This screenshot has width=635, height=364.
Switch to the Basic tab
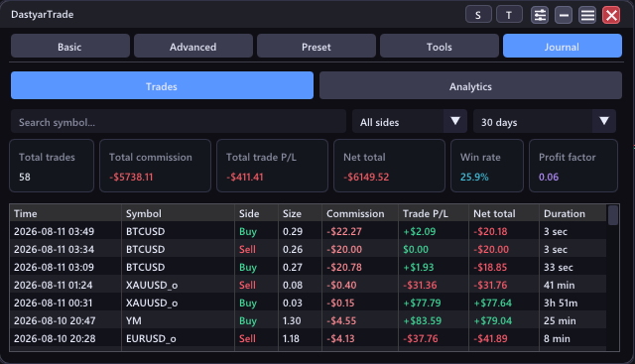70,46
